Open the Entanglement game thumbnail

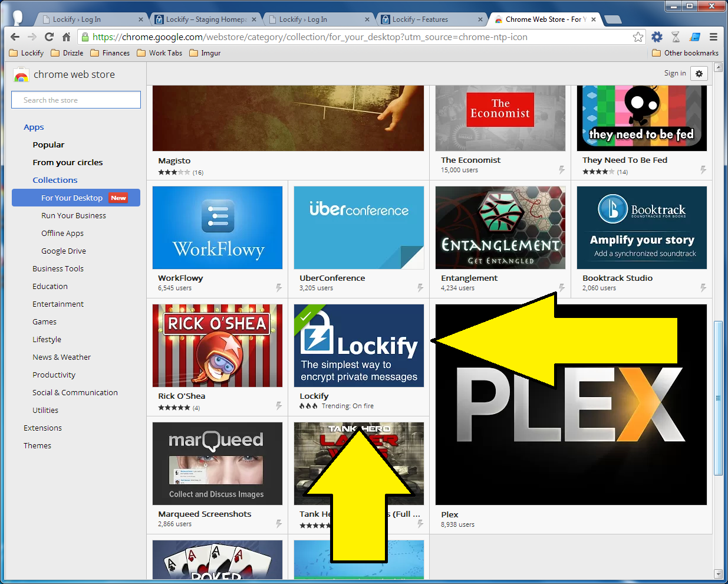[500, 228]
